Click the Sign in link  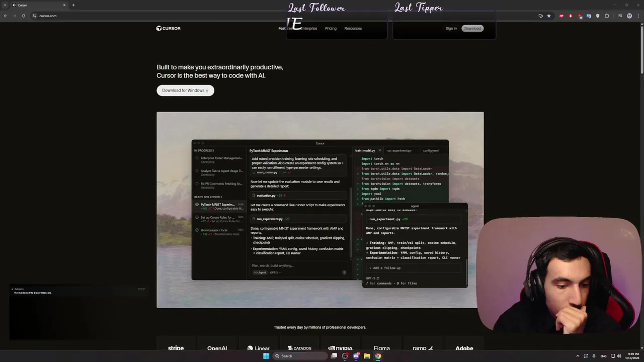coord(451,28)
